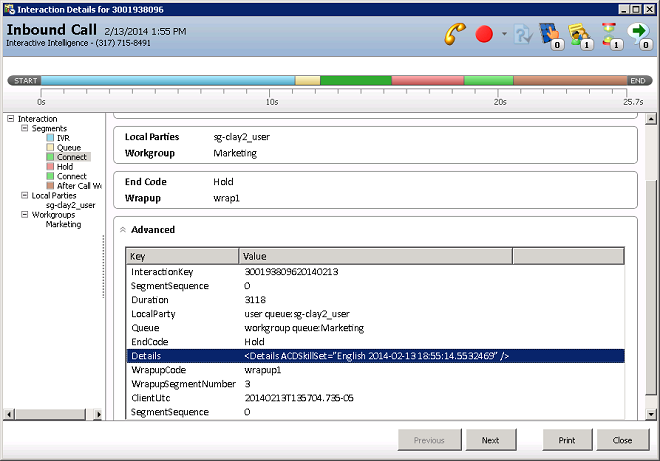Screen dimensions: 660x461
Task: Click the hourglass icon in the toolbar
Action: [x=610, y=34]
